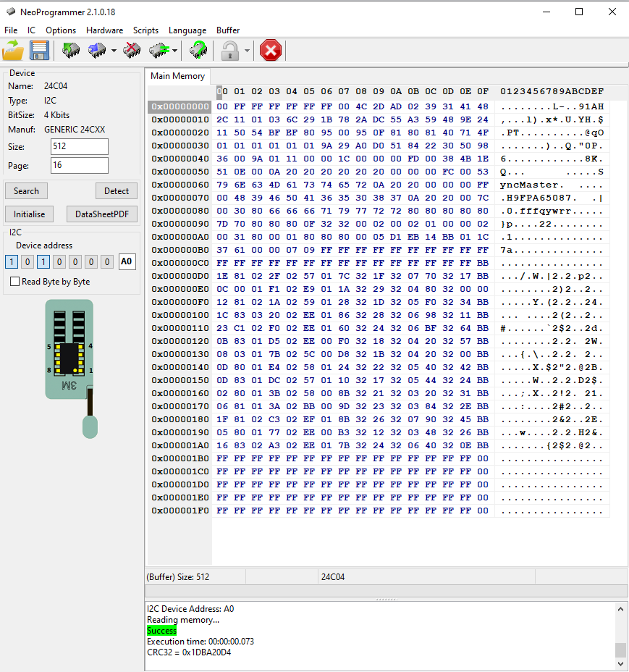Screen dimensions: 629x672
Task: Click the Size input field
Action: (x=79, y=147)
